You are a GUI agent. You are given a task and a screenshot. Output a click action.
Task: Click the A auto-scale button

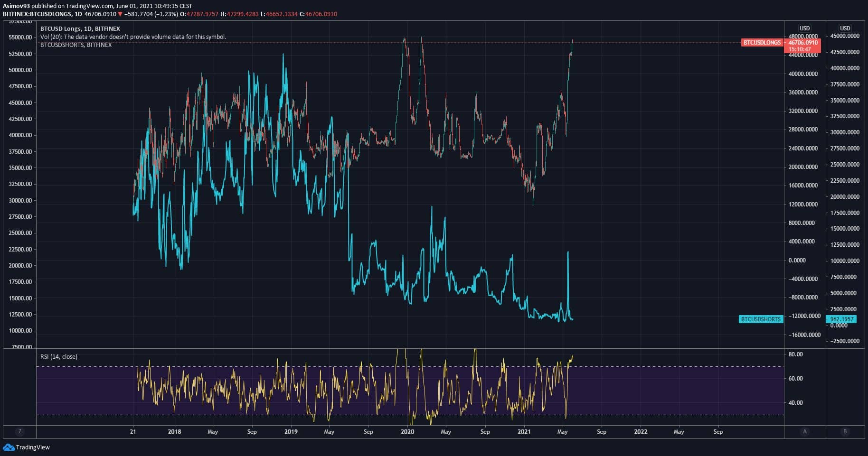pyautogui.click(x=804, y=431)
